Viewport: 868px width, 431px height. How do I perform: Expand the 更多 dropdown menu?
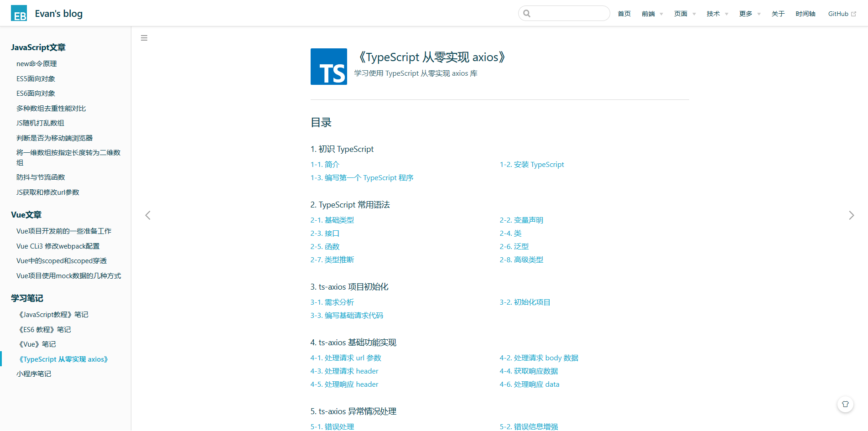[x=750, y=14]
